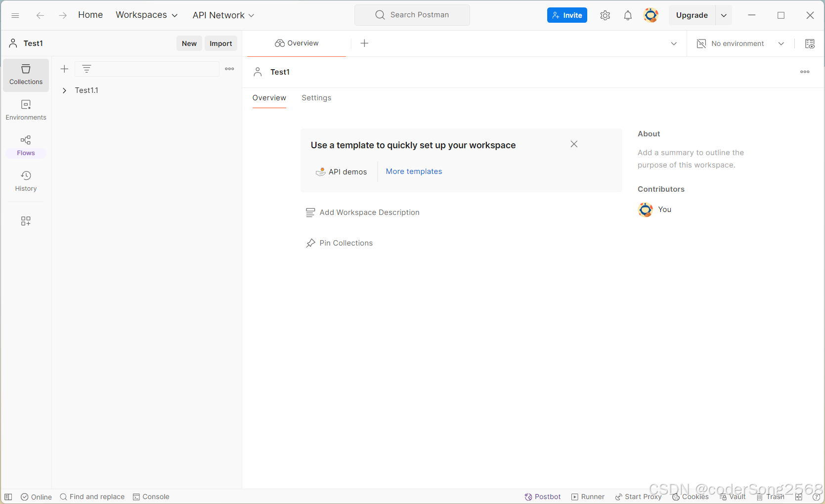Viewport: 825px width, 504px height.
Task: Open the user avatar menu
Action: pyautogui.click(x=651, y=15)
